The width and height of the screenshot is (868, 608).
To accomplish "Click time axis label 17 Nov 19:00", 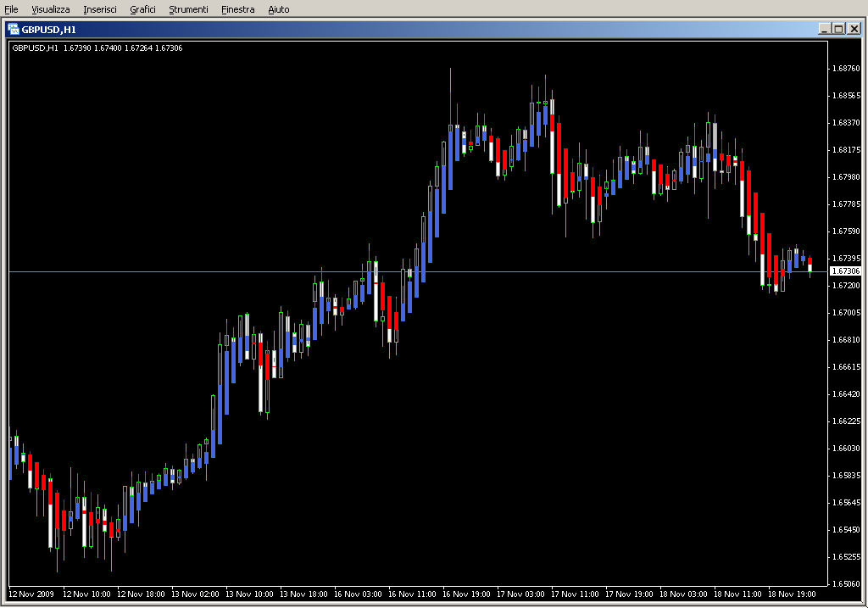I will click(629, 594).
